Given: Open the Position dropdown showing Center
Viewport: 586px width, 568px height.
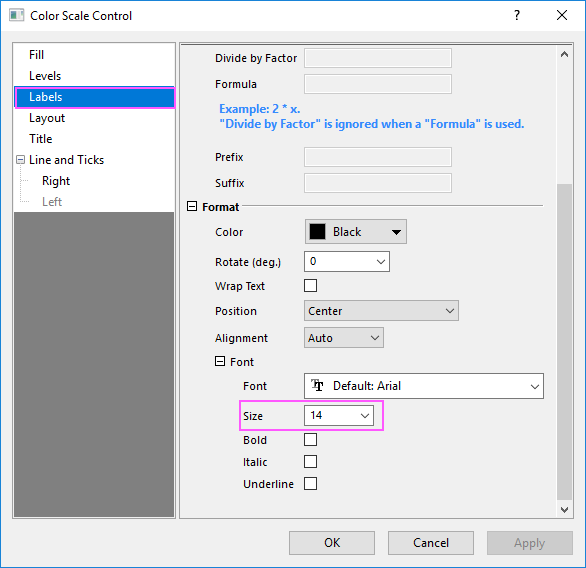Looking at the screenshot, I should [381, 311].
